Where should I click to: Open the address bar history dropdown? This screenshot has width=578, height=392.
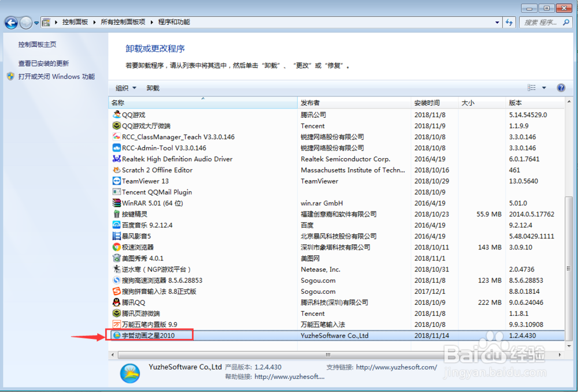point(497,23)
